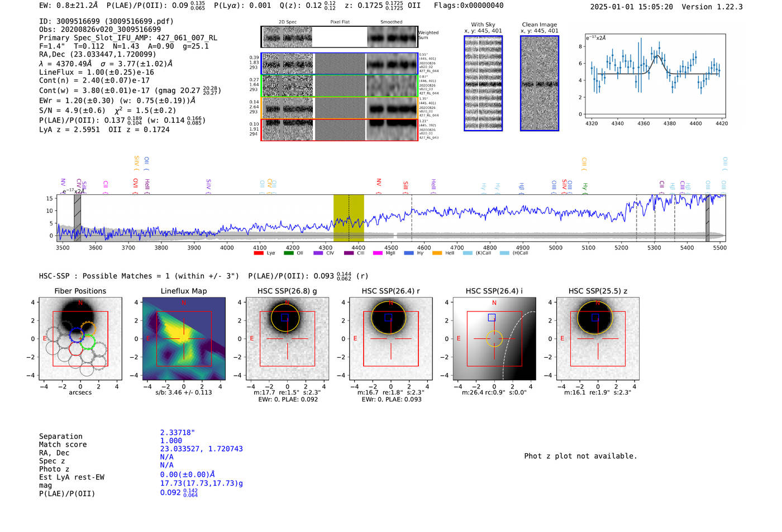782x532 pixels.
Task: Select the (K)CaII legend swatch
Action: pyautogui.click(x=468, y=253)
